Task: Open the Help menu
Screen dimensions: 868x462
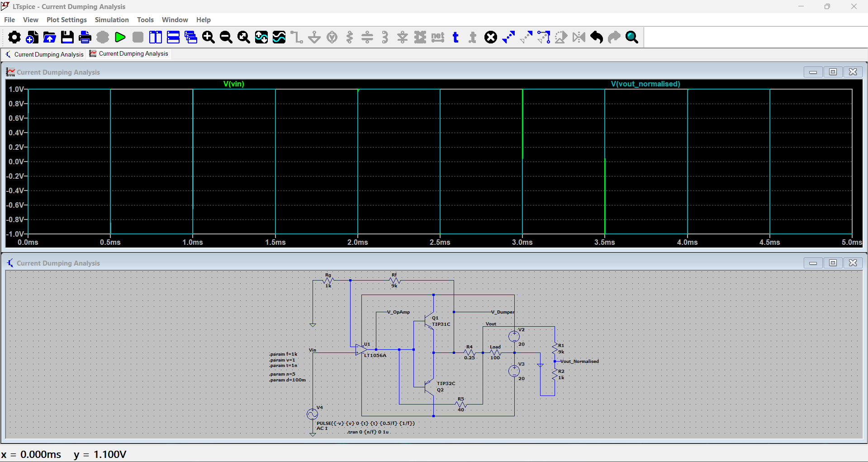Action: tap(204, 20)
